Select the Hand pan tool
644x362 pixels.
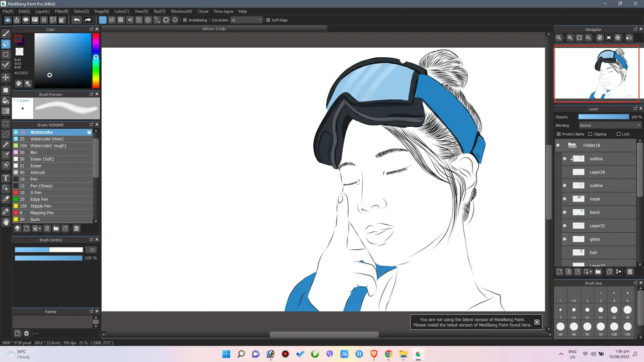coord(6,222)
